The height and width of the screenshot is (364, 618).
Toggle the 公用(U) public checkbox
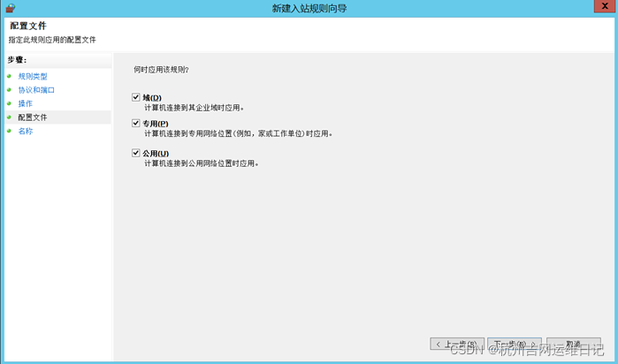tap(136, 153)
